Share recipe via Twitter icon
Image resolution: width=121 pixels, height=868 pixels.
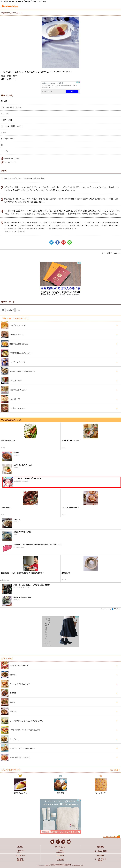51,242
